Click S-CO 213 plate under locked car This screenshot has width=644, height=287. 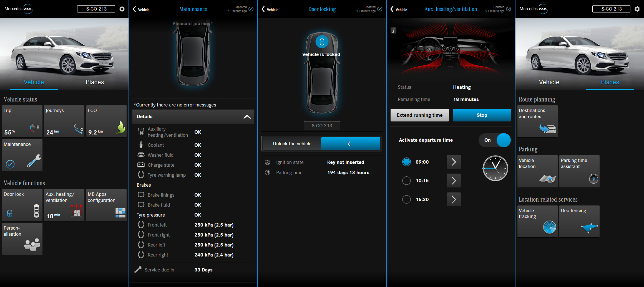click(322, 126)
